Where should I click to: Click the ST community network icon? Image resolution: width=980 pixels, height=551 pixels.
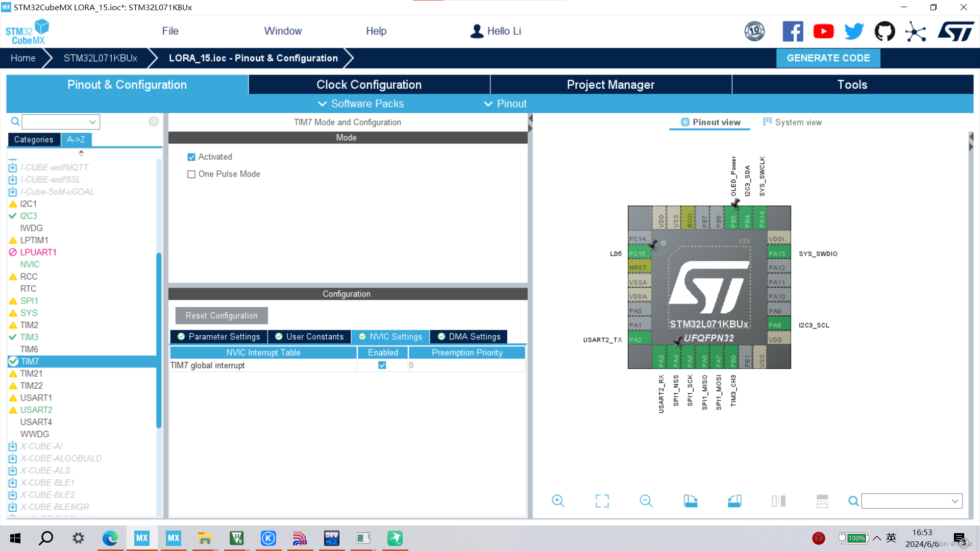(x=916, y=32)
